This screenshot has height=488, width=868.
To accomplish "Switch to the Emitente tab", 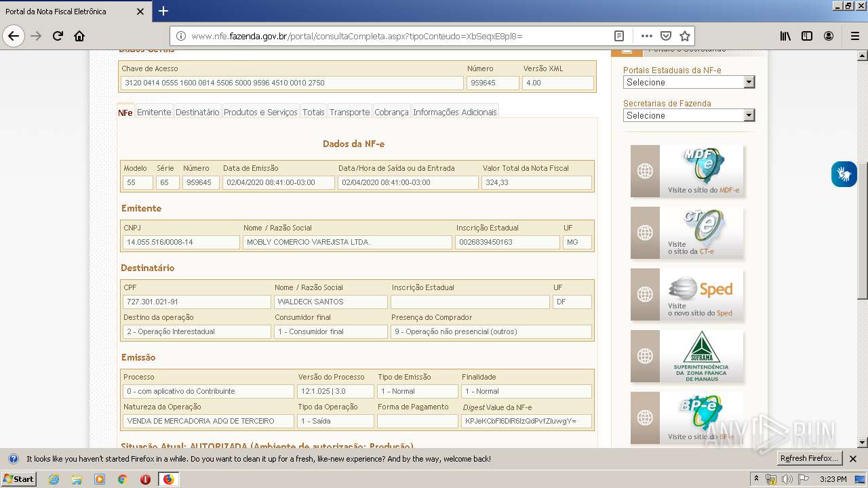I will (x=154, y=112).
